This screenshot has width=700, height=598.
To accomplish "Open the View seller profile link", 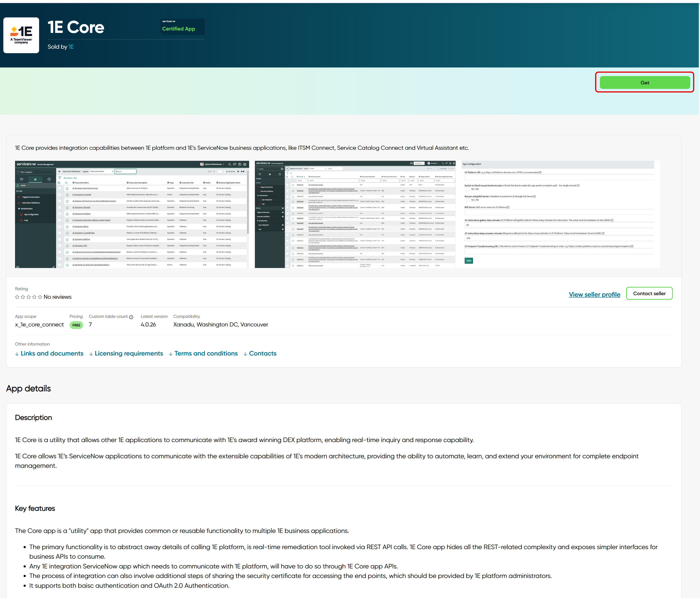I will (594, 294).
